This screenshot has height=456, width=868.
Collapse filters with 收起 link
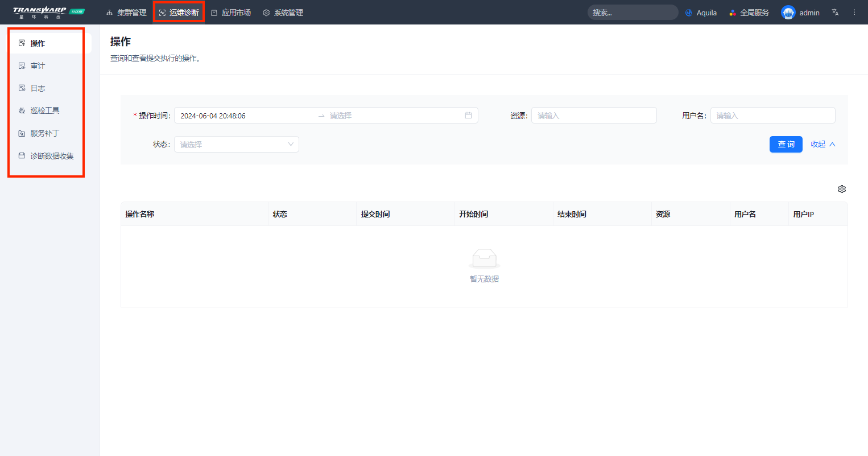point(823,145)
